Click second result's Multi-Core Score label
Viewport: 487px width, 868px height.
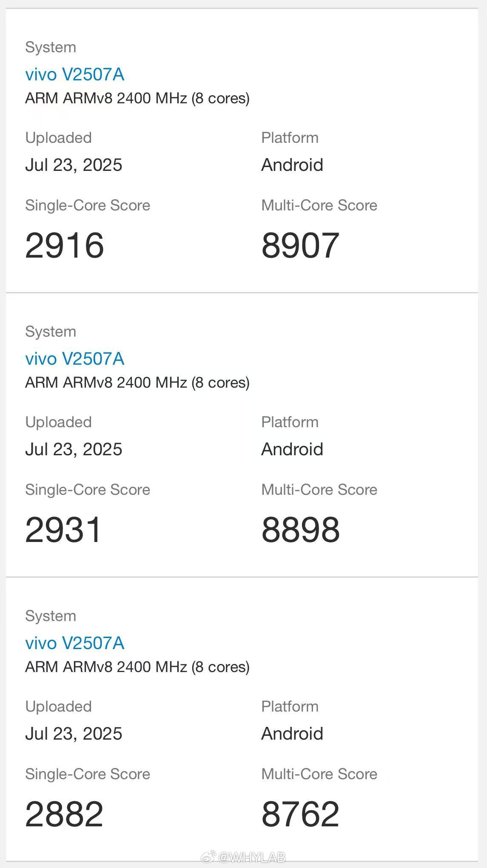pyautogui.click(x=319, y=490)
